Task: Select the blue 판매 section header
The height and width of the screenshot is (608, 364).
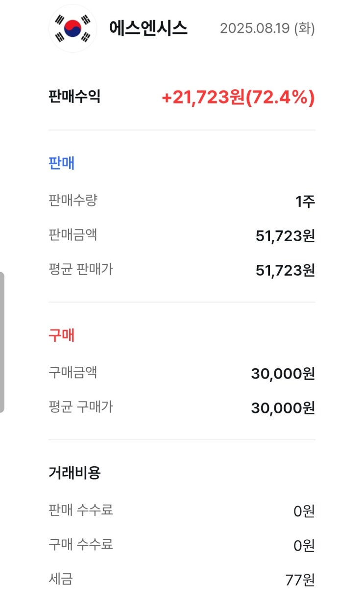Action: 61,163
